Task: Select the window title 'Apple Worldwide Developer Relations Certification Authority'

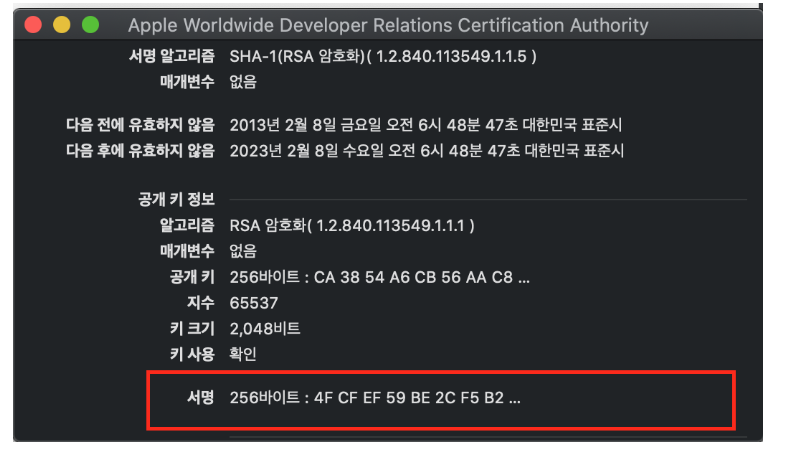Action: [388, 25]
